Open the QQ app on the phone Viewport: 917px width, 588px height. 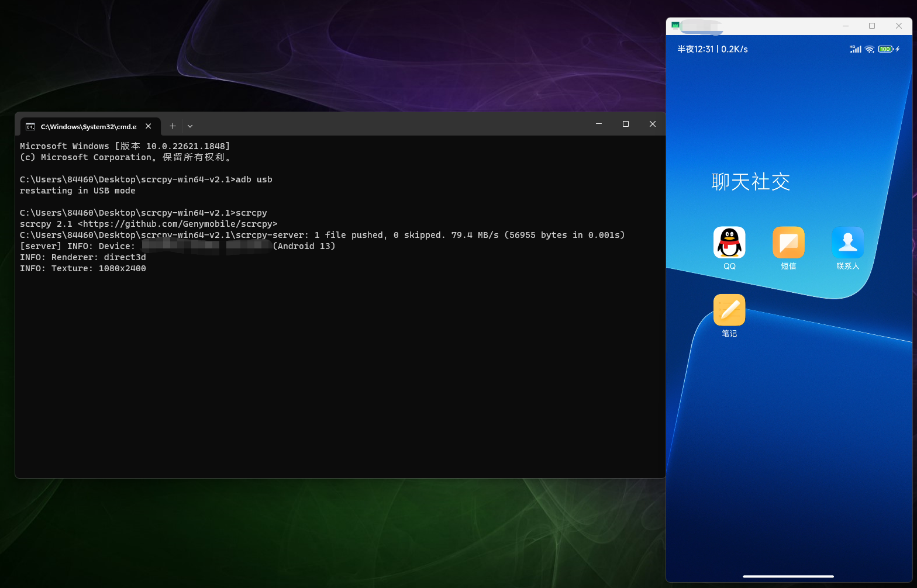729,242
